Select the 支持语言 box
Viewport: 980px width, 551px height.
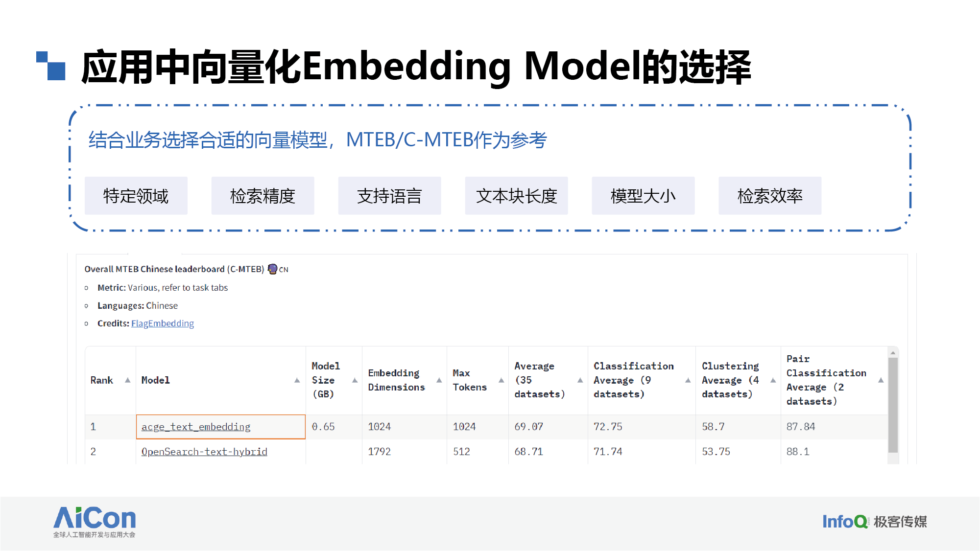(x=389, y=196)
